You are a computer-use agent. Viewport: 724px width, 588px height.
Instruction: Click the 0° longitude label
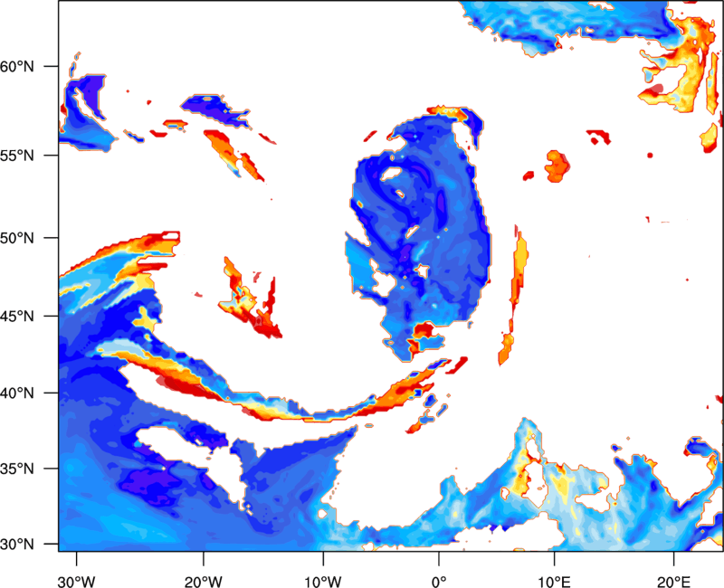point(439,582)
